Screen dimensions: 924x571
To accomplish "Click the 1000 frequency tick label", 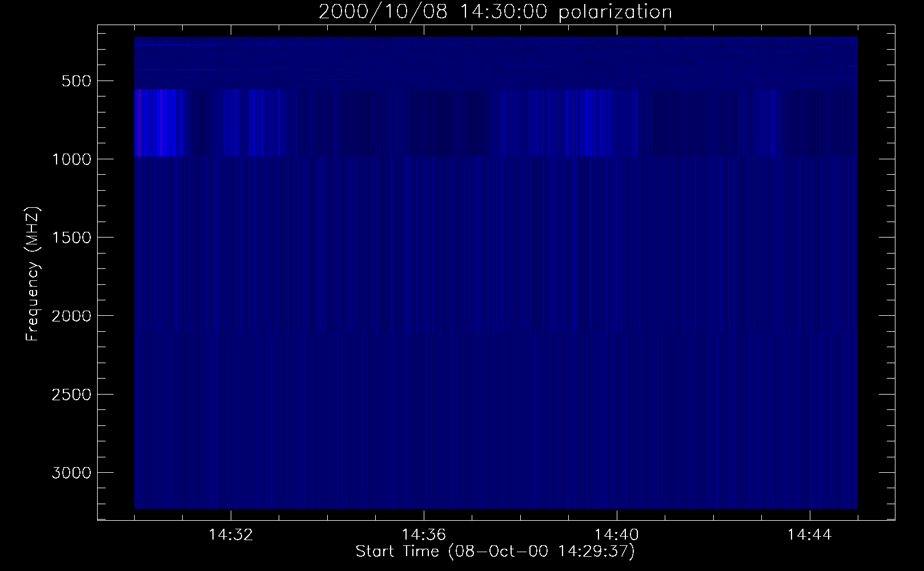I will point(71,159).
